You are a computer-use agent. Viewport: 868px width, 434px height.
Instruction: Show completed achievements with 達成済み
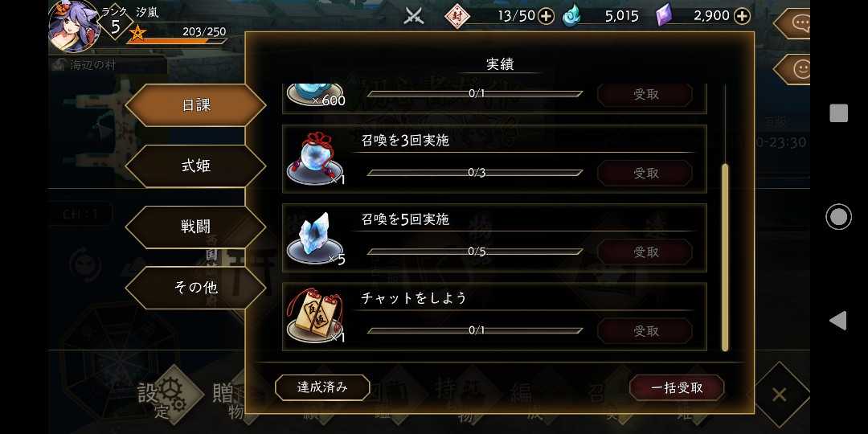pyautogui.click(x=322, y=387)
